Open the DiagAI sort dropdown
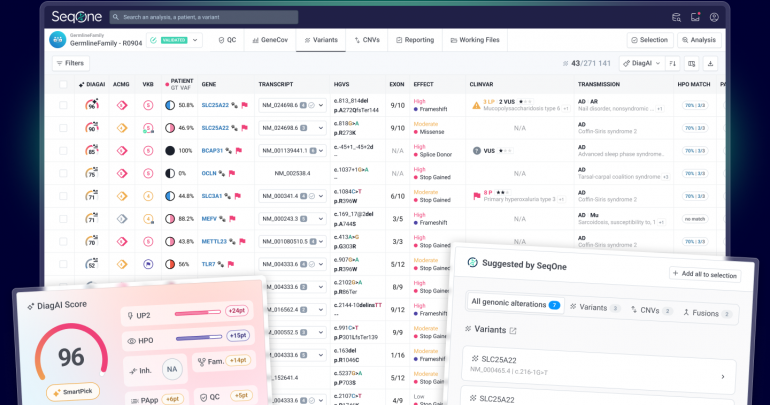The width and height of the screenshot is (770, 405). click(641, 63)
